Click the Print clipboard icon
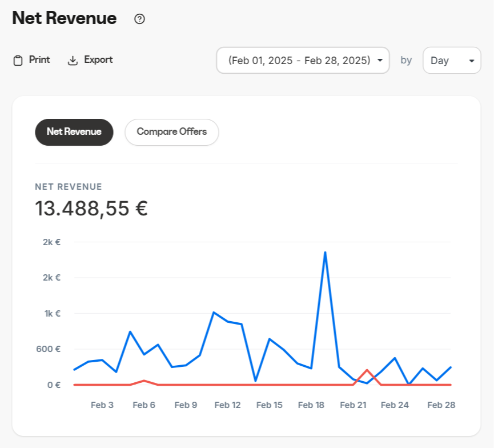This screenshot has height=448, width=494. coord(18,61)
